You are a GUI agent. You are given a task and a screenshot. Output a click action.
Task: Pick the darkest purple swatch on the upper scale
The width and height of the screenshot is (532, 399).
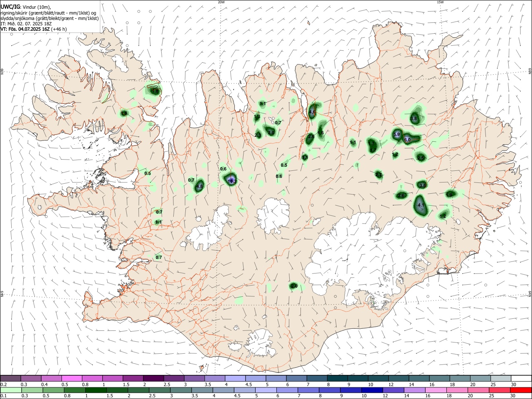153,379
